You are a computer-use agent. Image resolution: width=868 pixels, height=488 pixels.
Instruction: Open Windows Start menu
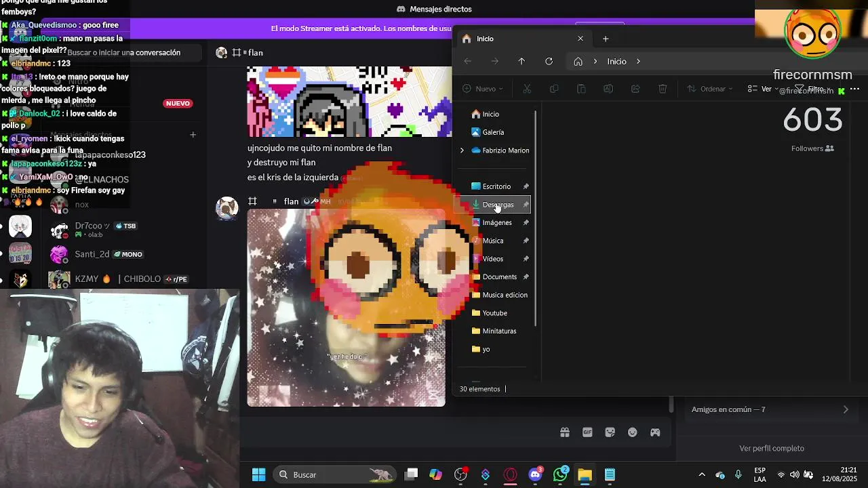(258, 474)
